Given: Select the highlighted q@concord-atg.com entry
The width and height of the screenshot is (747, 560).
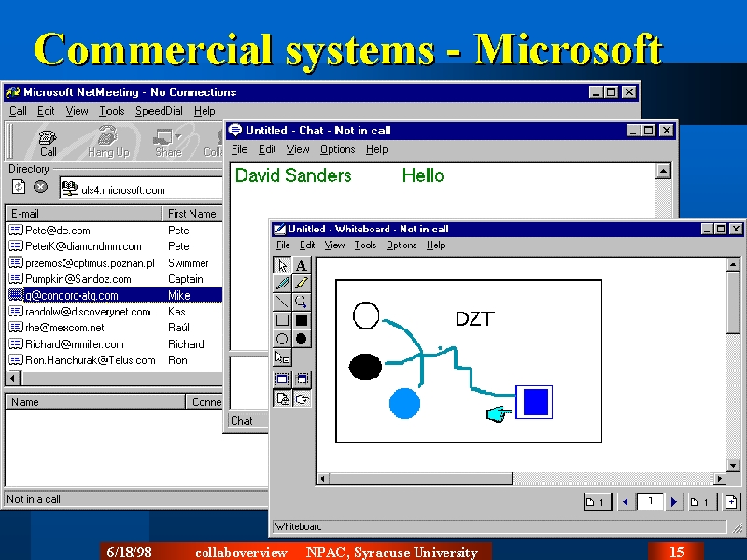Looking at the screenshot, I should pos(114,295).
